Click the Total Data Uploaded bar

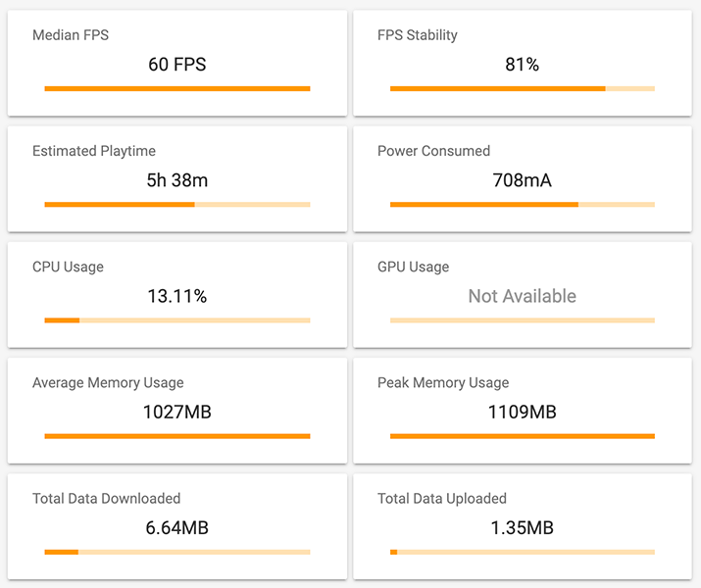pyautogui.click(x=523, y=553)
